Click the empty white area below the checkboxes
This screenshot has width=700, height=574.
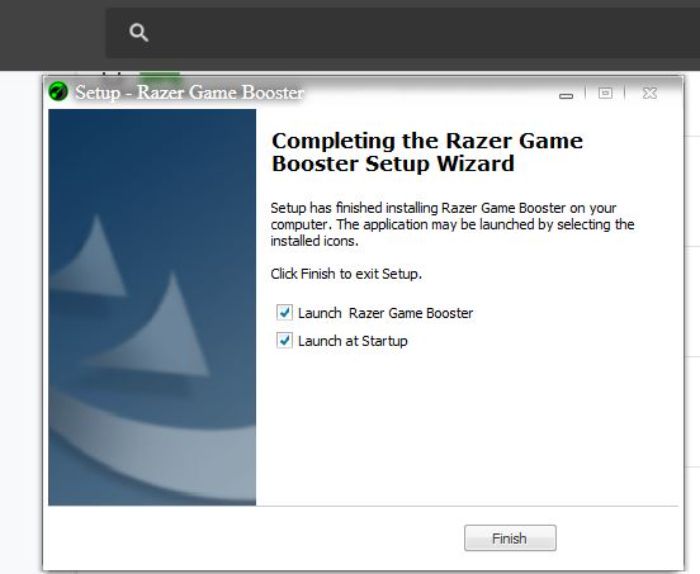[467, 426]
